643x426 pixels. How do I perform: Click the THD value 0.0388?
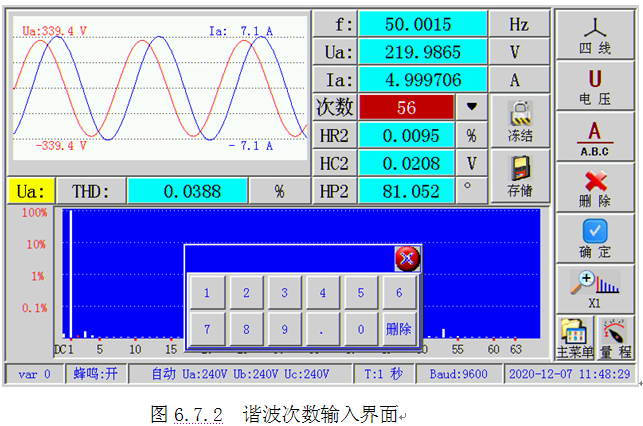tap(187, 191)
